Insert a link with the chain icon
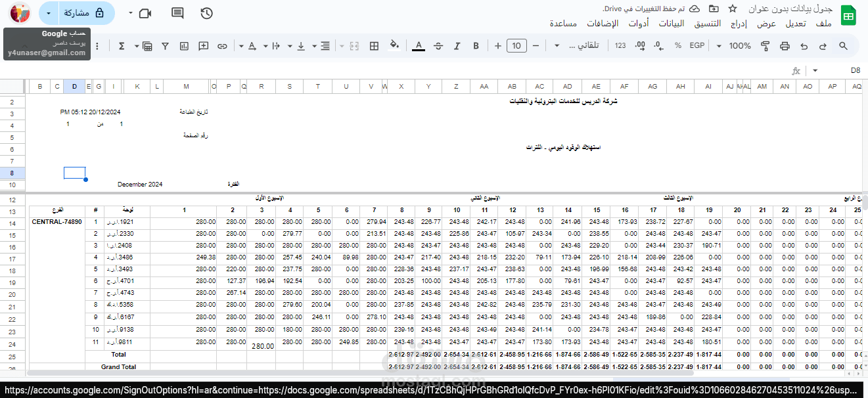868x398 pixels. [x=222, y=46]
